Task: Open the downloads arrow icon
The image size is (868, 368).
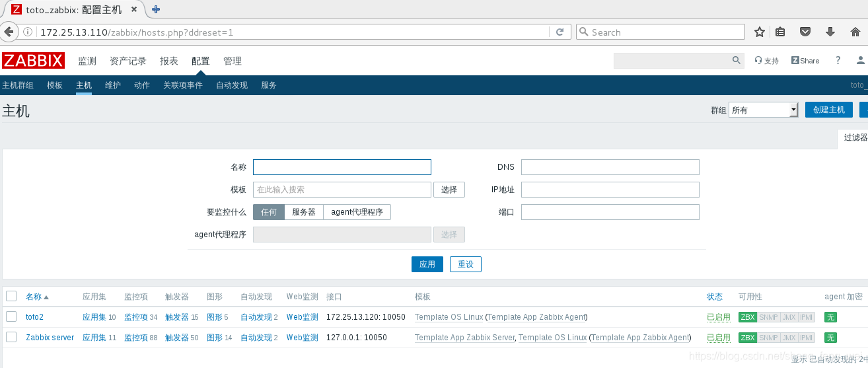Action: point(830,32)
